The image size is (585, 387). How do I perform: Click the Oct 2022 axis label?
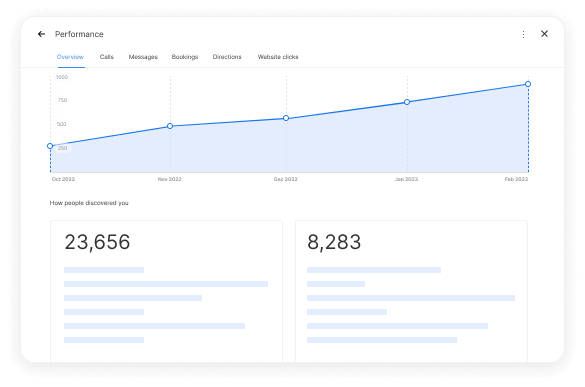[x=63, y=179]
